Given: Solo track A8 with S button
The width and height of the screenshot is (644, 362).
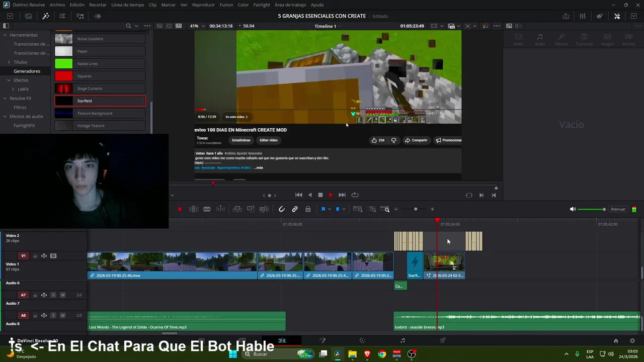Looking at the screenshot, I should click(x=53, y=316).
